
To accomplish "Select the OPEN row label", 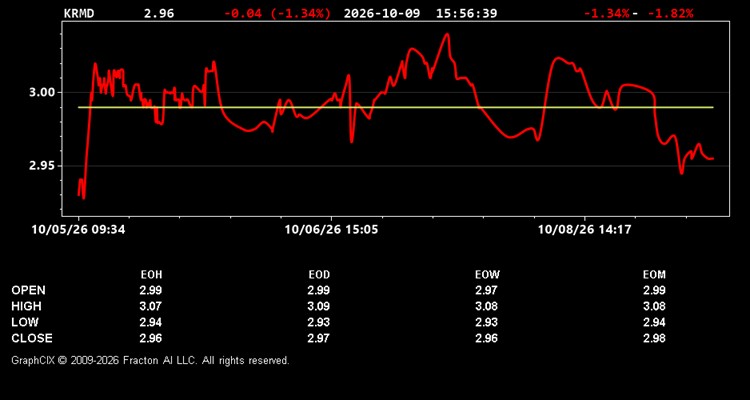I will (x=29, y=290).
